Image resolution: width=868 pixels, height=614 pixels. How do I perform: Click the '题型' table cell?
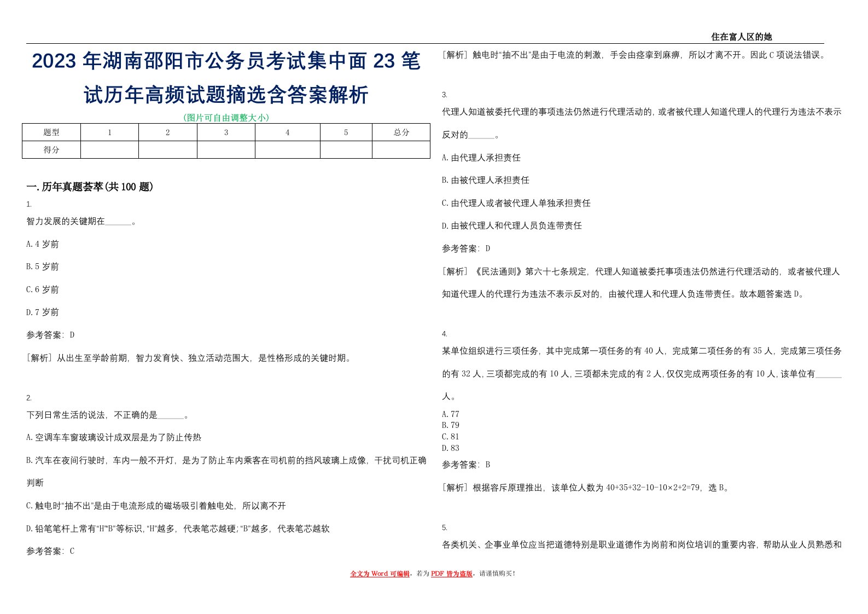[51, 132]
